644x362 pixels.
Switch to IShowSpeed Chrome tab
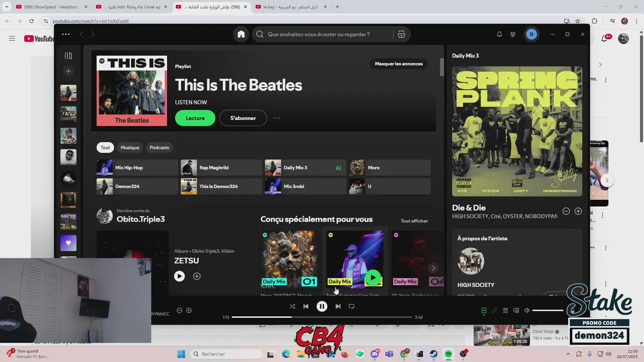51,7
